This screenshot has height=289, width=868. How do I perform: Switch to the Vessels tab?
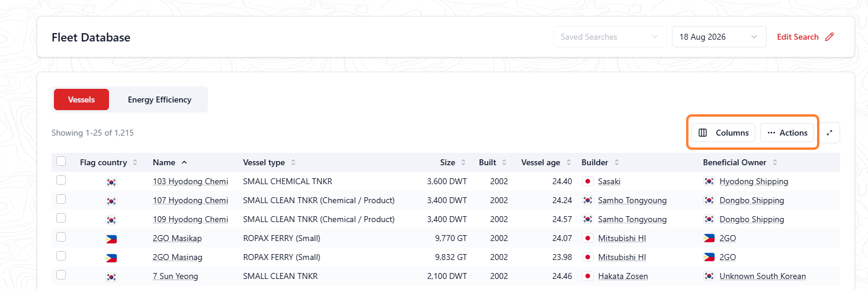coord(81,99)
